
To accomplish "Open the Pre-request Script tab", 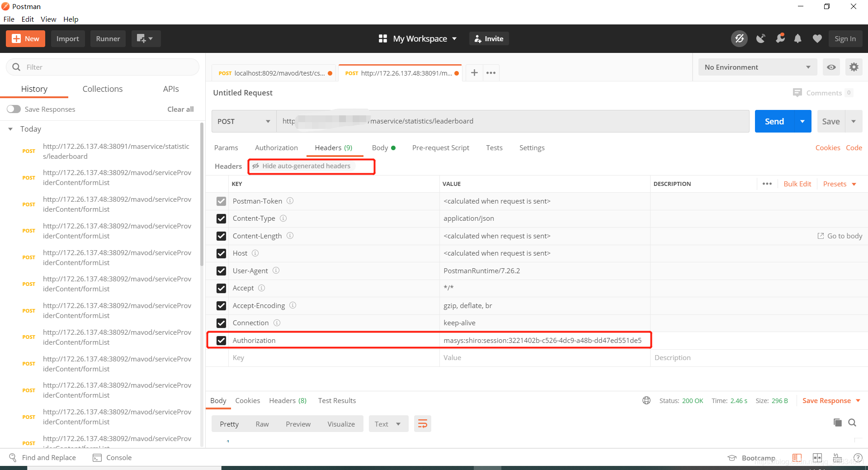I will click(441, 147).
